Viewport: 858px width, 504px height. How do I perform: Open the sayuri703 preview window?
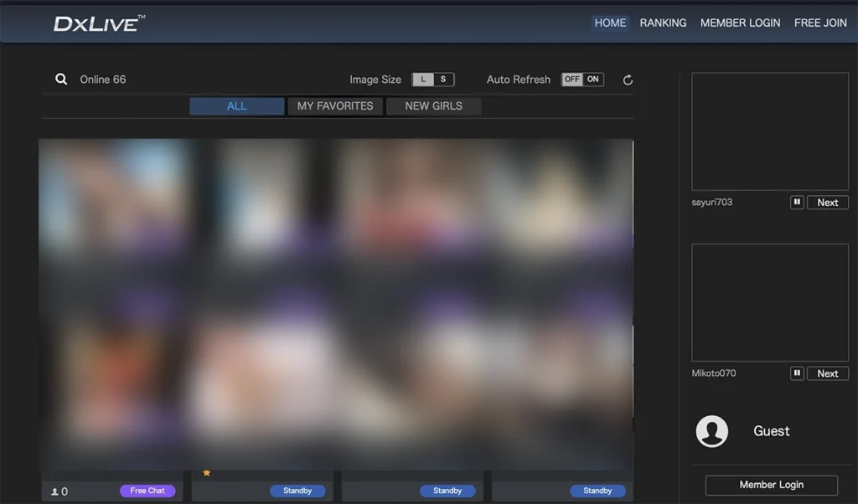coord(770,131)
